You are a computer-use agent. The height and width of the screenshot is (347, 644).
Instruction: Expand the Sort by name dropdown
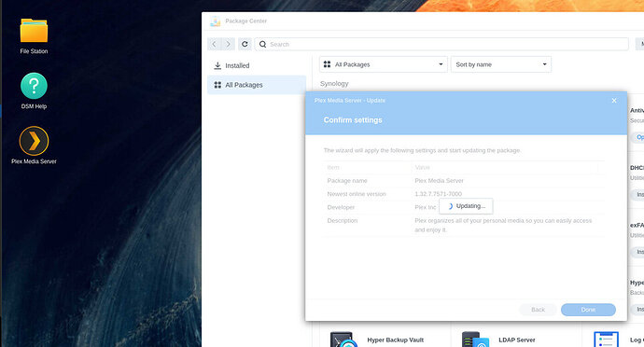point(501,64)
